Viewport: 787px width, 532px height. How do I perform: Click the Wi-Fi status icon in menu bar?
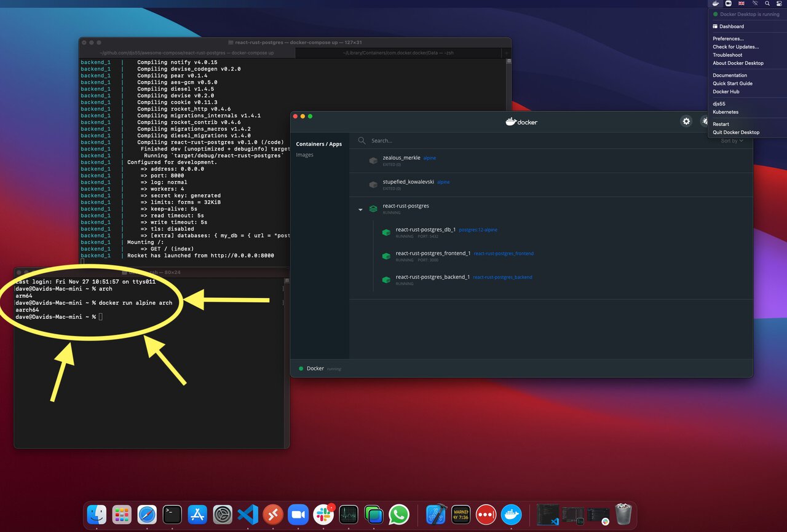click(x=754, y=4)
